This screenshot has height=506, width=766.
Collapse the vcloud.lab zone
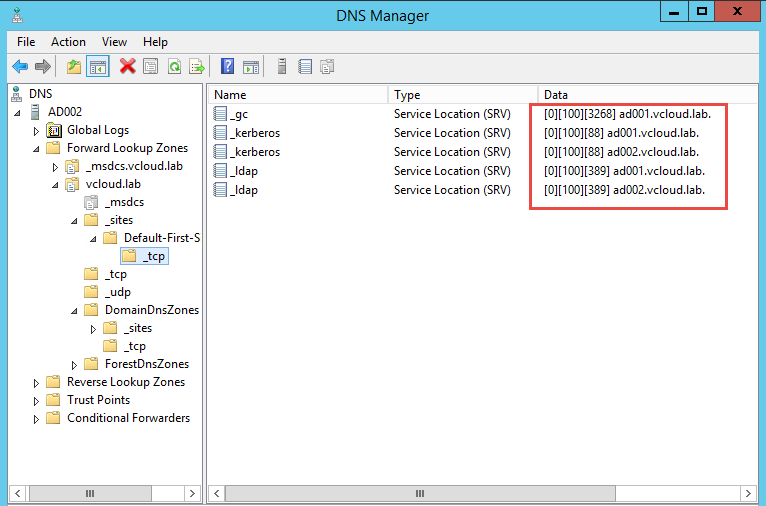(55, 185)
